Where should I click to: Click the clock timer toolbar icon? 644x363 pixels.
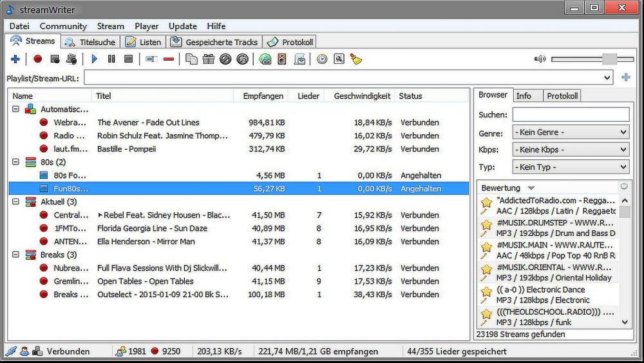click(321, 59)
